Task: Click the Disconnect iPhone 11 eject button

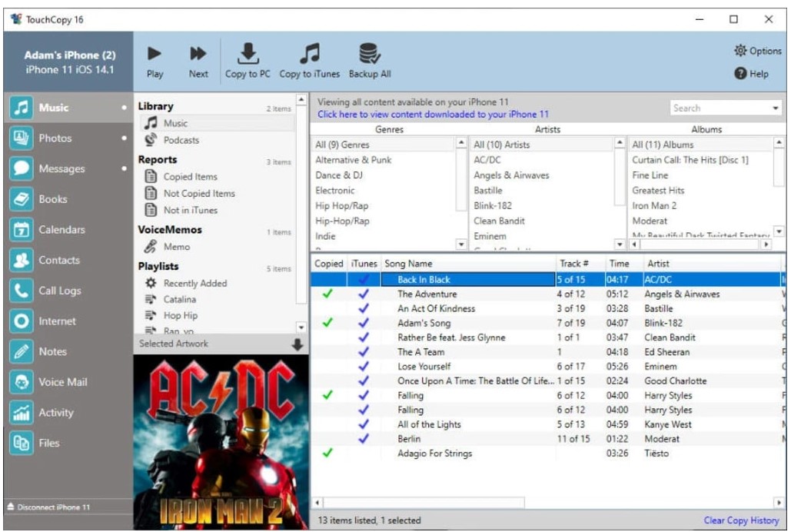Action: [49, 507]
